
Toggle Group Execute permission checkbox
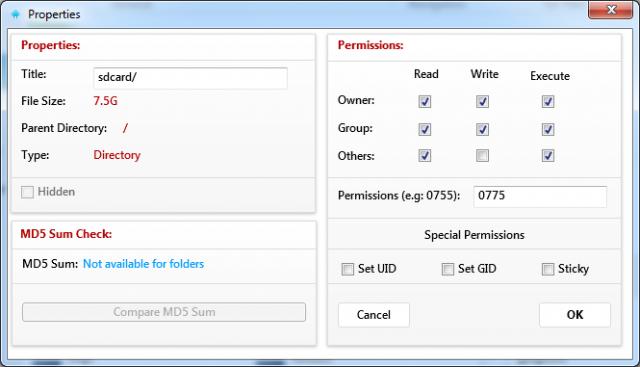(548, 129)
